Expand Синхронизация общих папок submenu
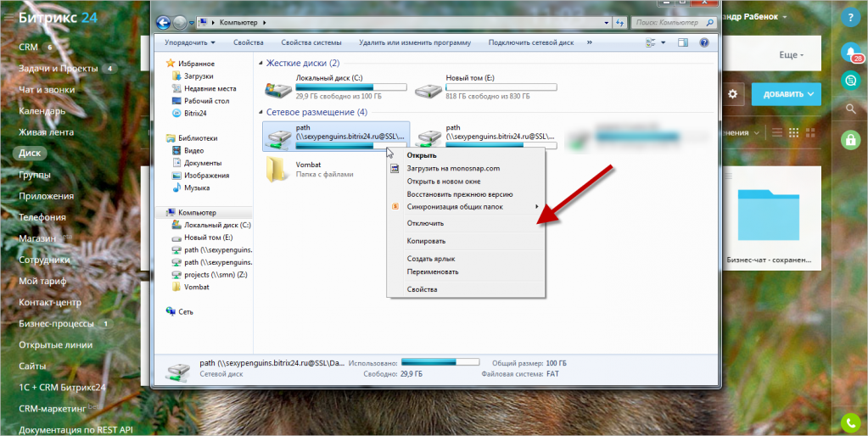Viewport: 868px width, 436px height. coord(466,207)
